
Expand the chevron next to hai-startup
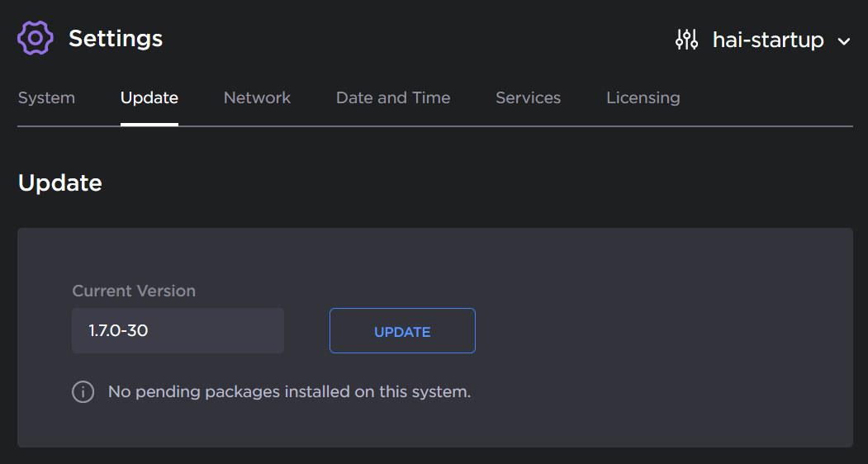coord(843,40)
